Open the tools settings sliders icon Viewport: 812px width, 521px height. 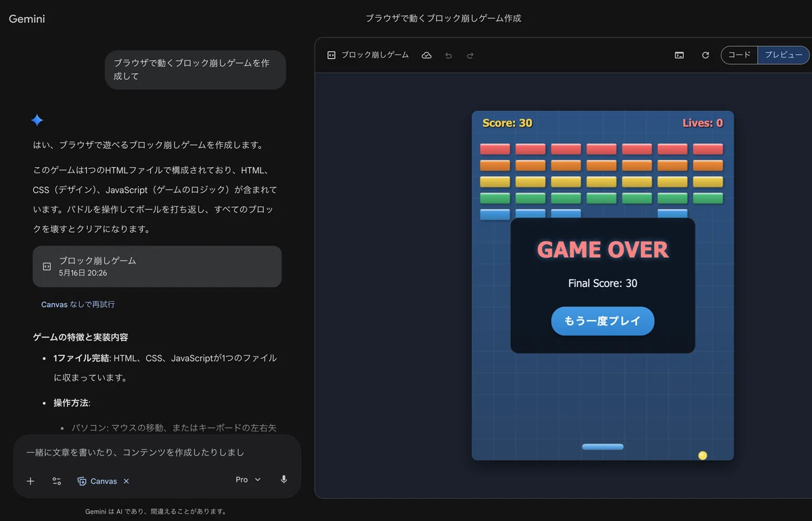(57, 481)
